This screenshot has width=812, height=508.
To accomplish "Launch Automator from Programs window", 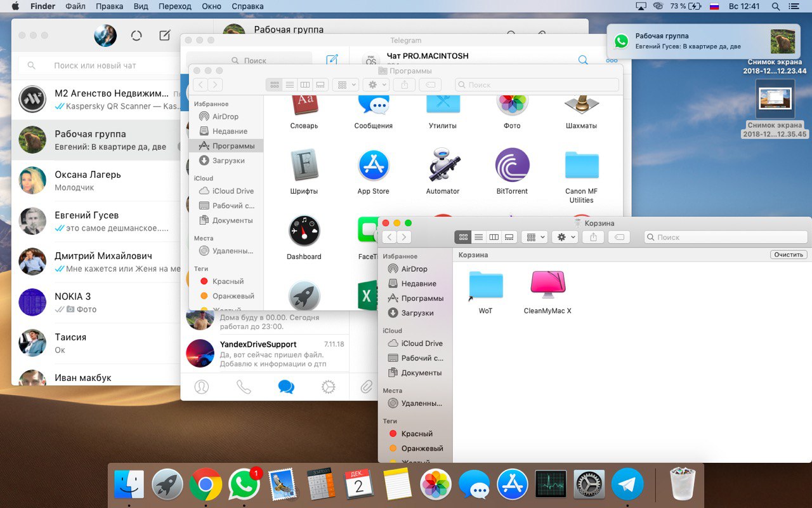I will tap(442, 166).
